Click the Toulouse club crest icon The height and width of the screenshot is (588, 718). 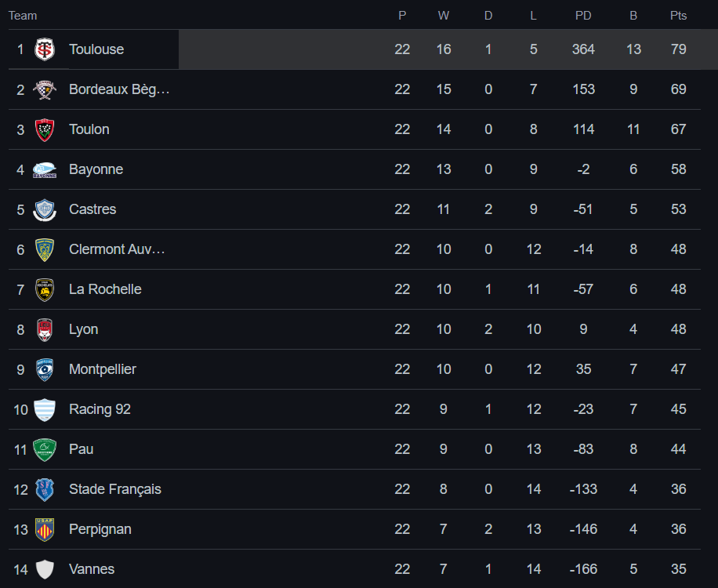tap(45, 49)
